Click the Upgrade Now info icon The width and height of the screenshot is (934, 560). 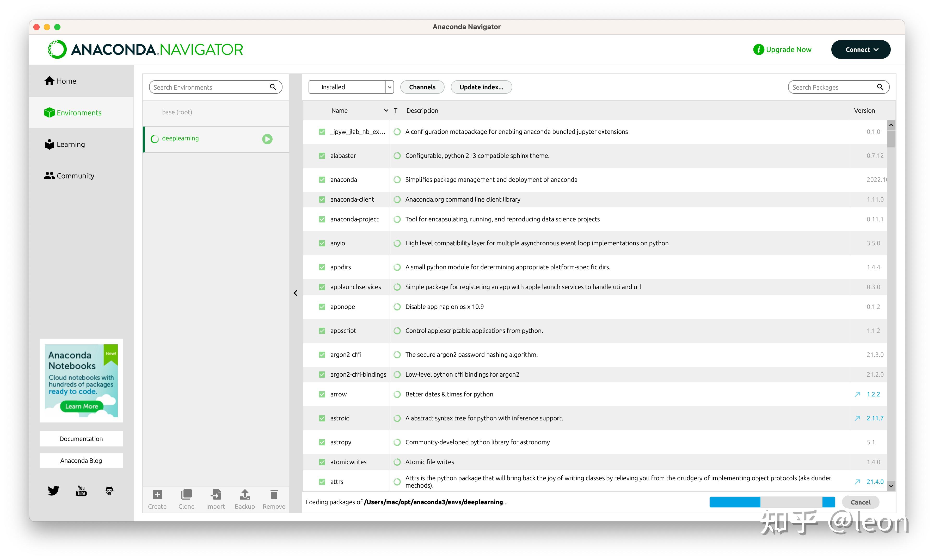[x=758, y=49]
